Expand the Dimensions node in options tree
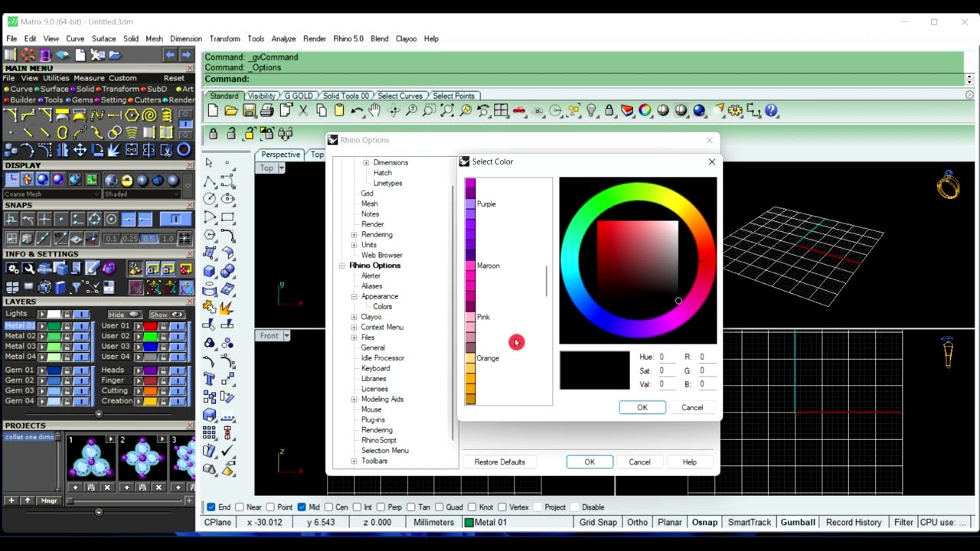 pos(366,163)
